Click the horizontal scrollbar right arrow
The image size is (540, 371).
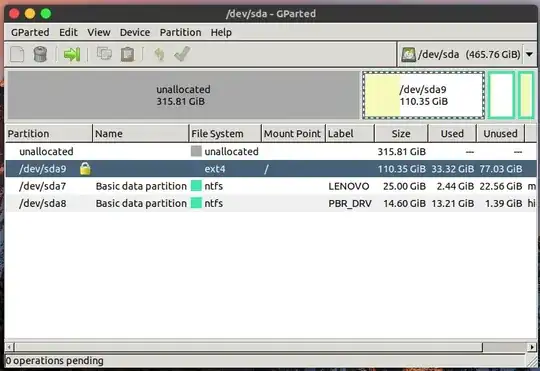532,347
